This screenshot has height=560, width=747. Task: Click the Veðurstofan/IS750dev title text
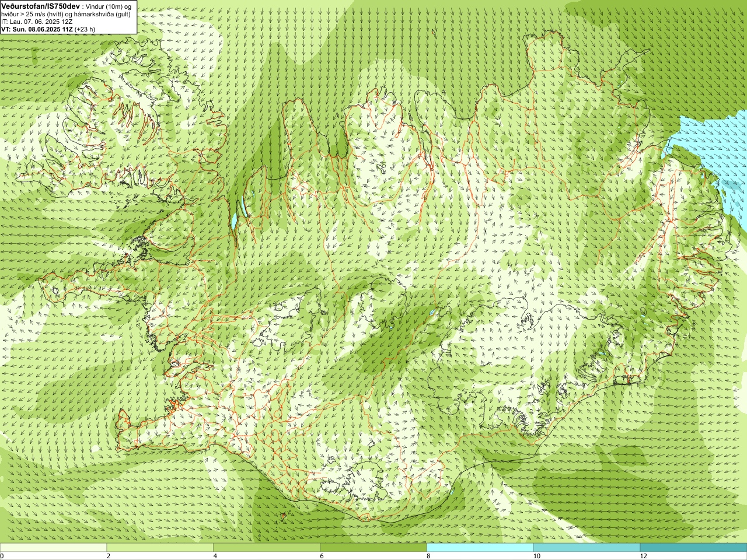(x=41, y=5)
